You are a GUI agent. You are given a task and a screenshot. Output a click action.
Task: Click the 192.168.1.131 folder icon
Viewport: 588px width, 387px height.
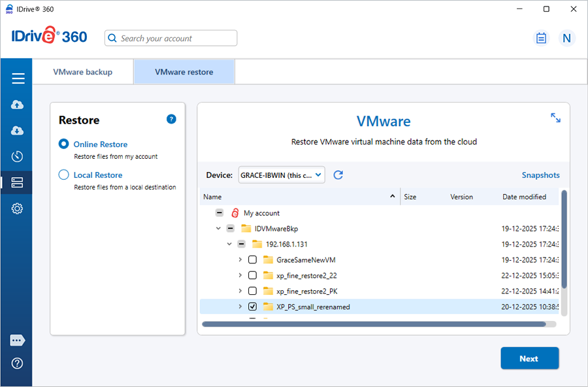point(257,244)
